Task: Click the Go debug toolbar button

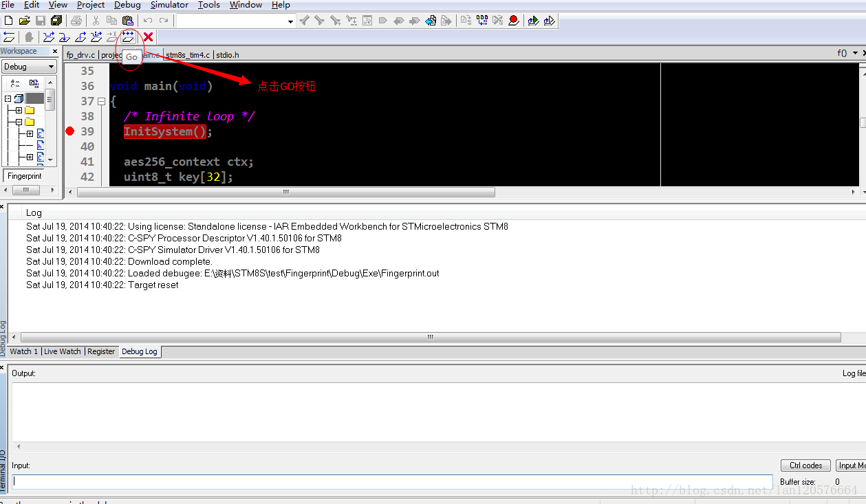Action: pyautogui.click(x=128, y=36)
